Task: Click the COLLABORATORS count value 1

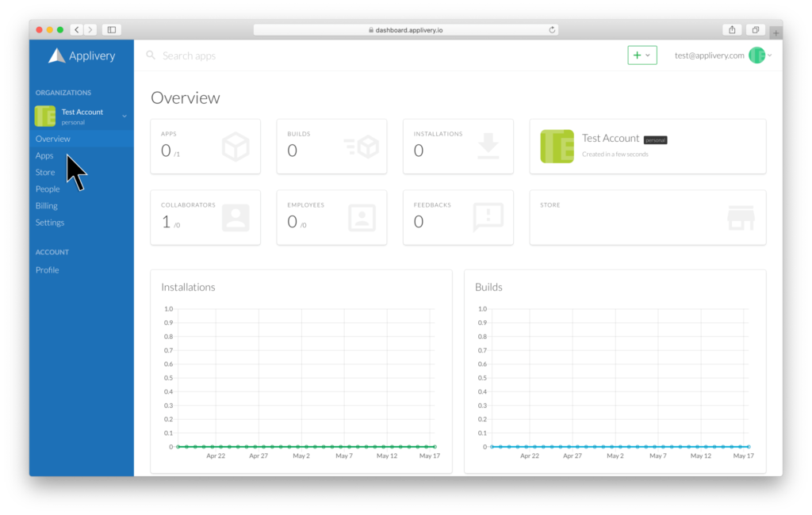Action: 167,222
